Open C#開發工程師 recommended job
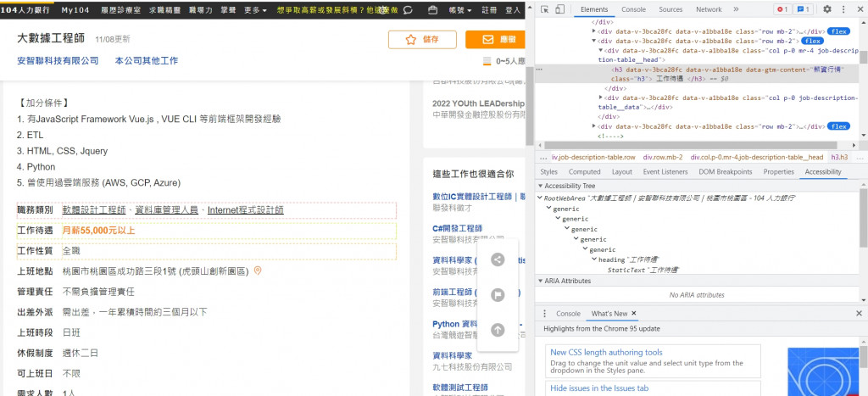The height and width of the screenshot is (396, 868). [x=458, y=228]
